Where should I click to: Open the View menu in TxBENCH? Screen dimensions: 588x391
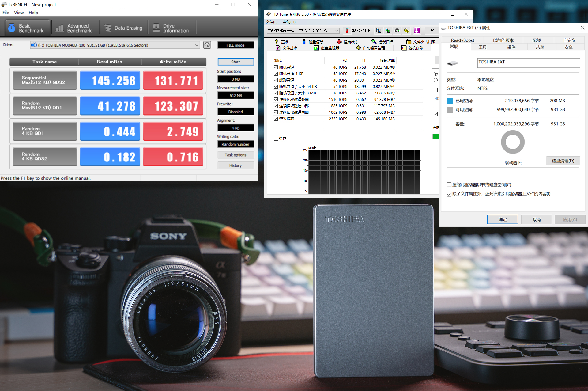coord(19,13)
